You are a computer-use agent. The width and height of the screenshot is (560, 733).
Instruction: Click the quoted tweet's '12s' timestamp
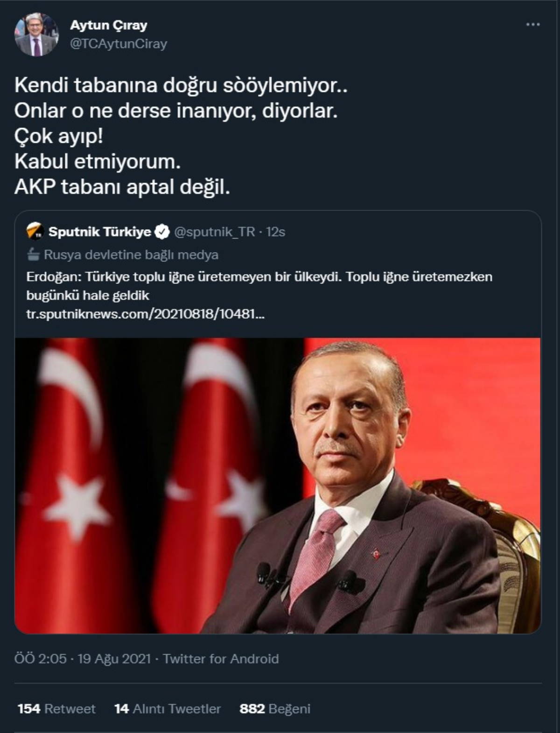pos(275,232)
